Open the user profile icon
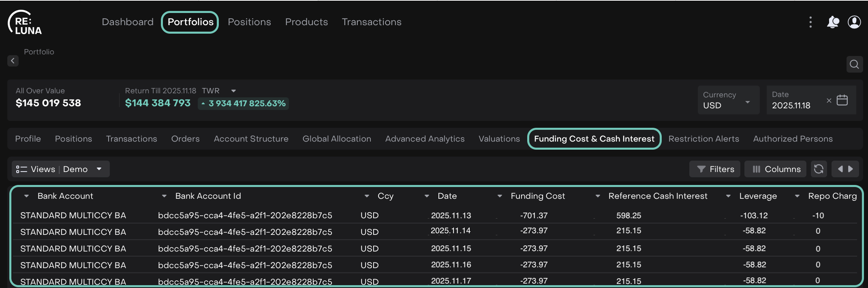The width and height of the screenshot is (868, 288). tap(854, 22)
